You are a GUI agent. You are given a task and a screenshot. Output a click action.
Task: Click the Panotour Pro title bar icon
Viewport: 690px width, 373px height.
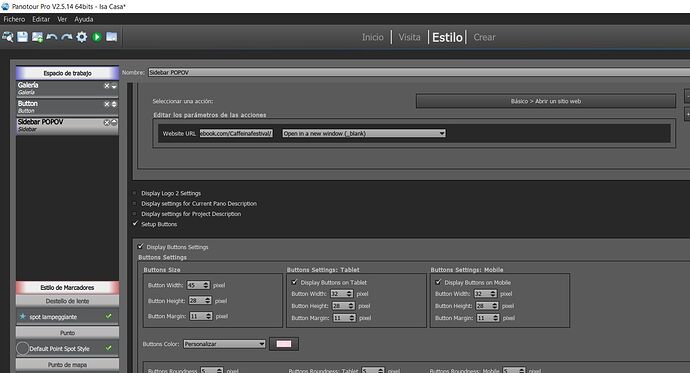pyautogui.click(x=5, y=6)
